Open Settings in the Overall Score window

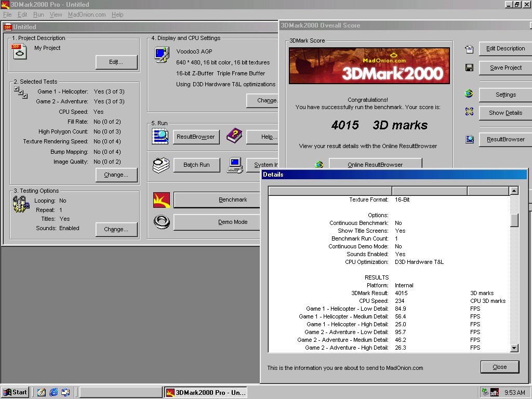tap(505, 95)
